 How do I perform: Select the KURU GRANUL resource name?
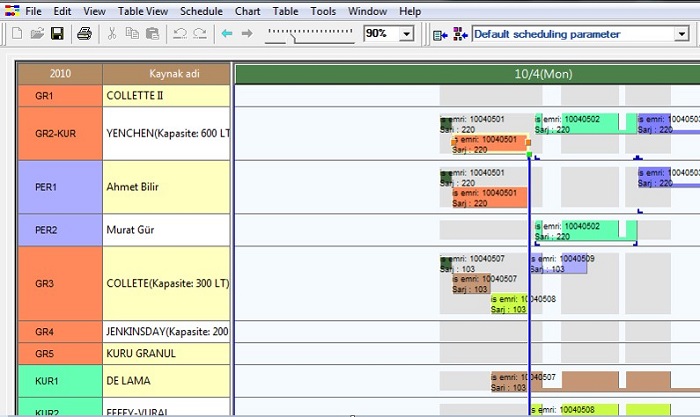(x=166, y=354)
